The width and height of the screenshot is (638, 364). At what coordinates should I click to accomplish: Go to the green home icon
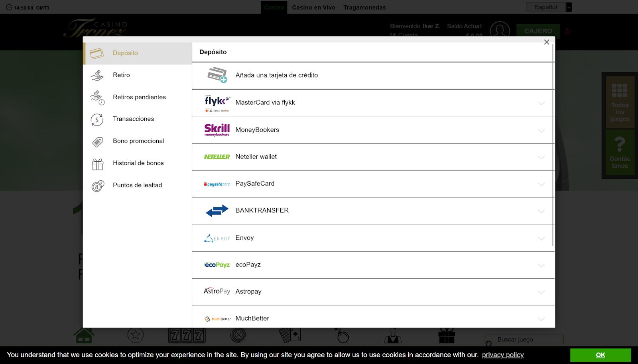pos(84,335)
